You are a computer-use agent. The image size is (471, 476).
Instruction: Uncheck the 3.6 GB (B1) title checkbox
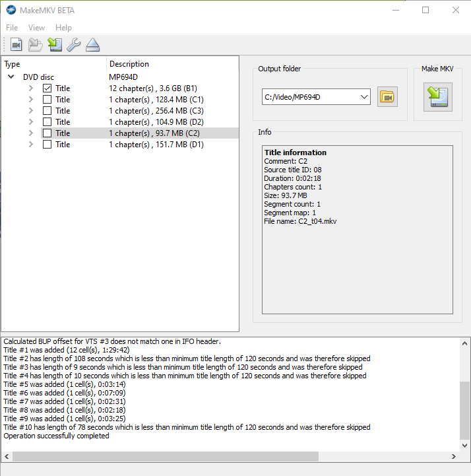pyautogui.click(x=47, y=88)
